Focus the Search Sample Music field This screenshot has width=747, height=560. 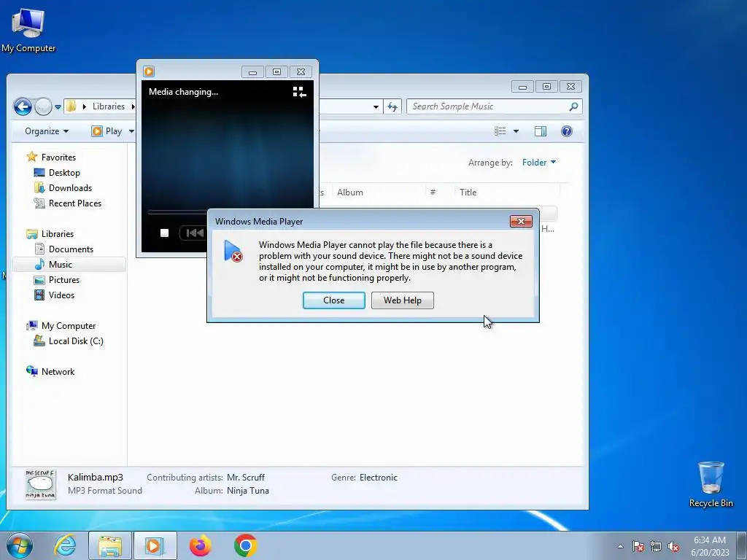coord(488,106)
